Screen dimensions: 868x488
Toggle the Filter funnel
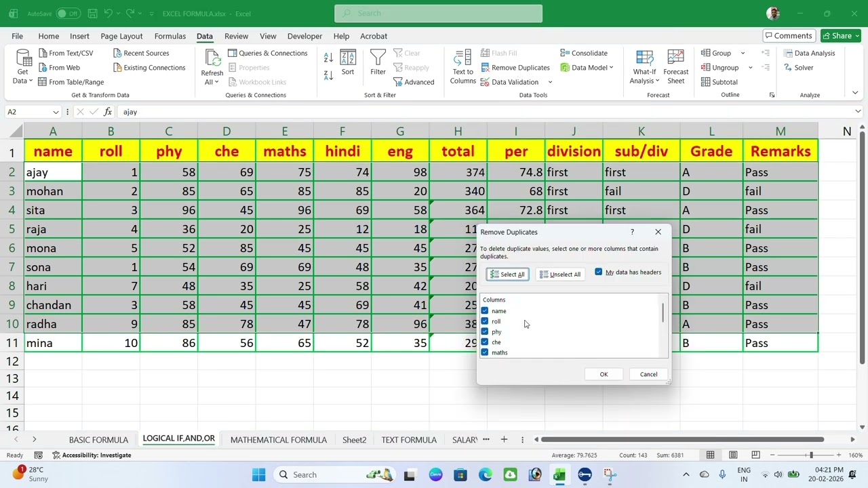coord(378,62)
